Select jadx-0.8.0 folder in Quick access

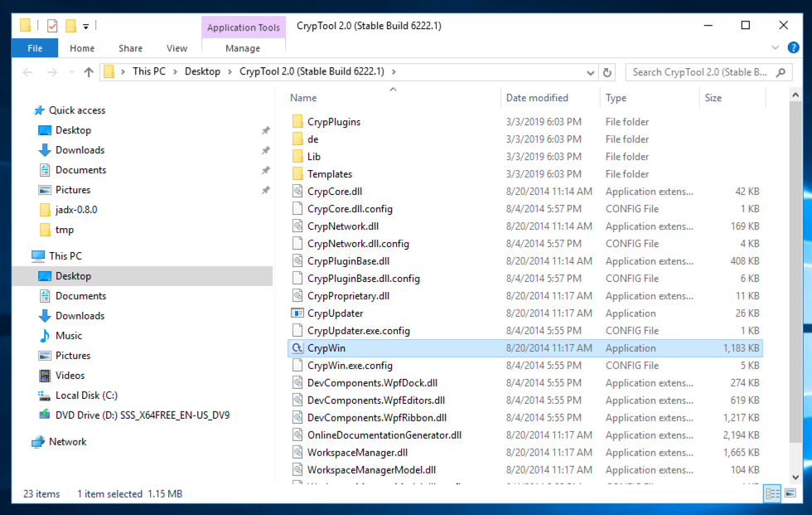coord(76,210)
